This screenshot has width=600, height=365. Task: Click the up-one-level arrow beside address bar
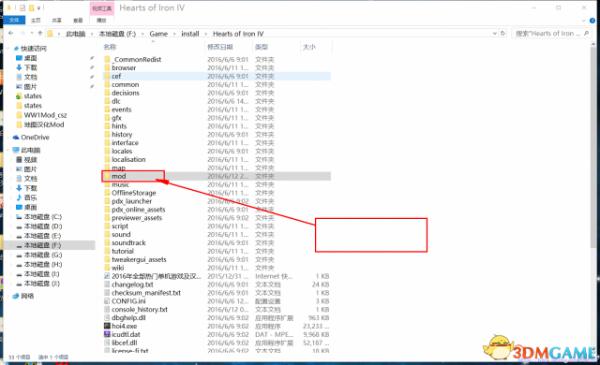[40, 34]
